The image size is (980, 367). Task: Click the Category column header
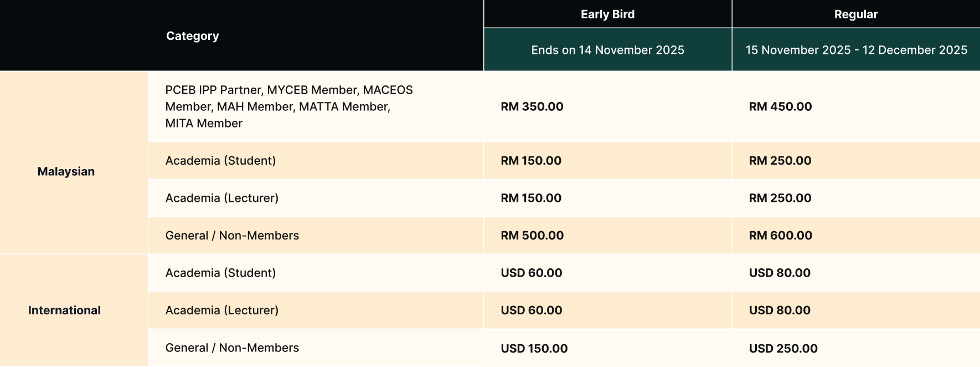coord(192,36)
